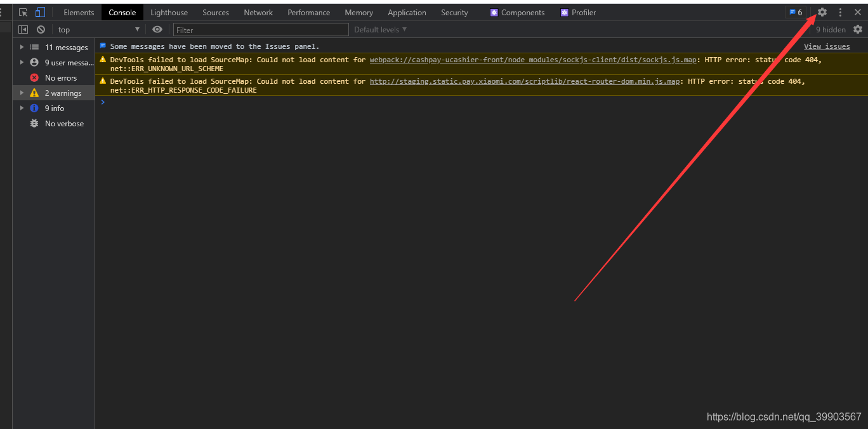Toggle the console sidebar icon

coord(23,29)
